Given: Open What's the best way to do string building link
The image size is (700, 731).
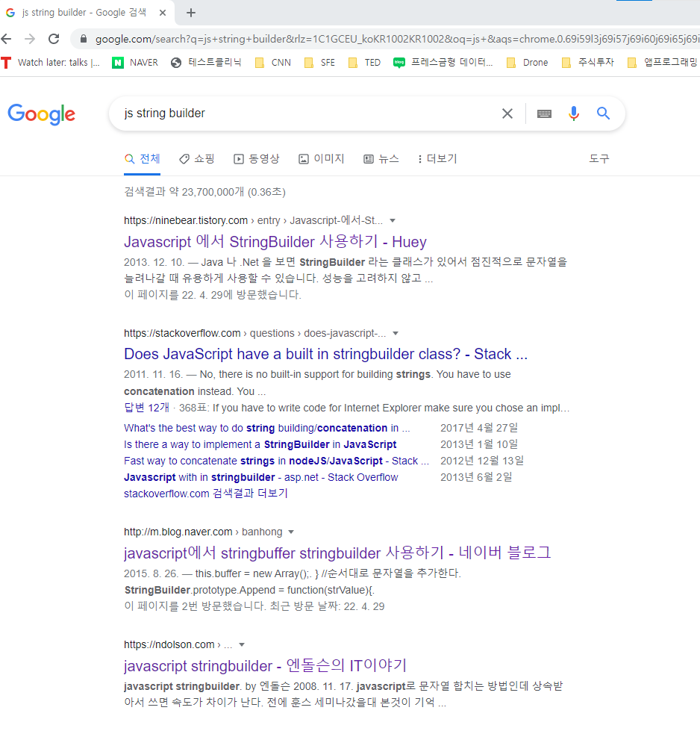Looking at the screenshot, I should click(267, 428).
